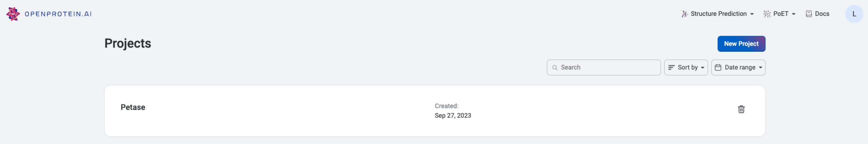Click the OpenProtein.AI logo icon

(x=13, y=14)
